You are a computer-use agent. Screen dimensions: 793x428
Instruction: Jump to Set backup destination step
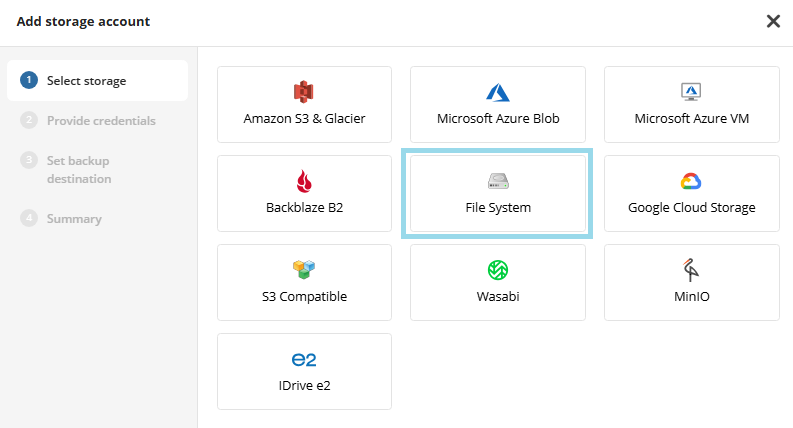click(x=78, y=169)
